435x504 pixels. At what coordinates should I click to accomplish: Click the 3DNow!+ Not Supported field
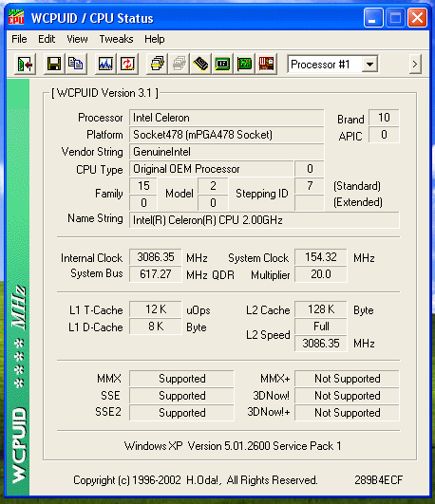pos(348,413)
